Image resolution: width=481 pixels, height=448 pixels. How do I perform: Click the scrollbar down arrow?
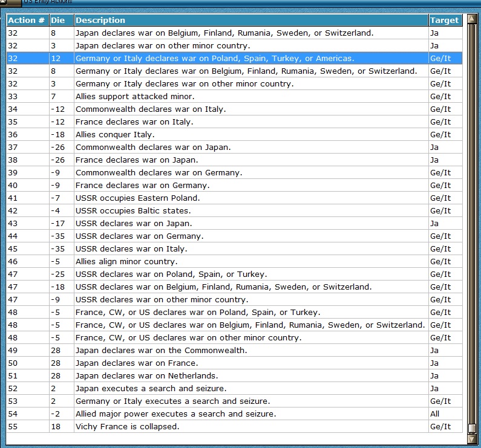(x=472, y=439)
